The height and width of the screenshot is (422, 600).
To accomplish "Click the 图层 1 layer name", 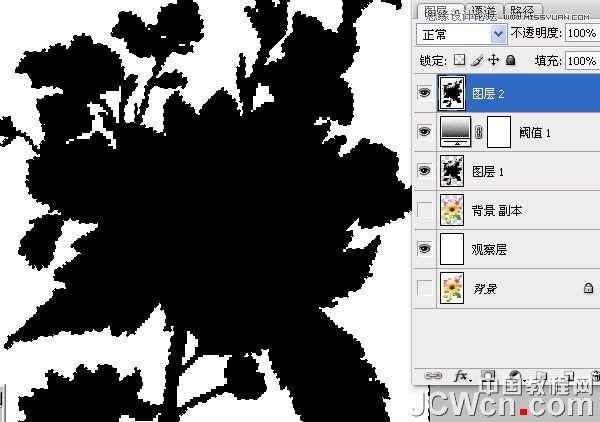I will (x=488, y=172).
